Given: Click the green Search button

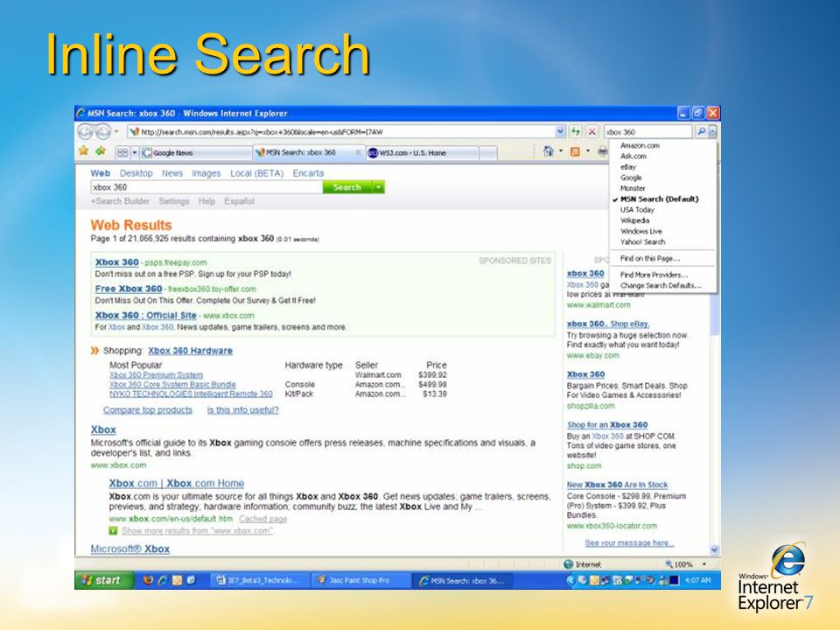Looking at the screenshot, I should click(347, 187).
